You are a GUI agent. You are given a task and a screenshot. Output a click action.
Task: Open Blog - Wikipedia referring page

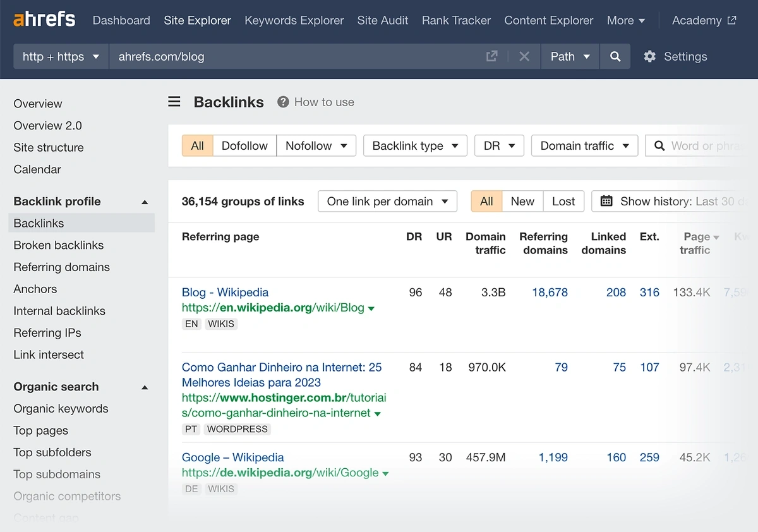click(x=225, y=293)
